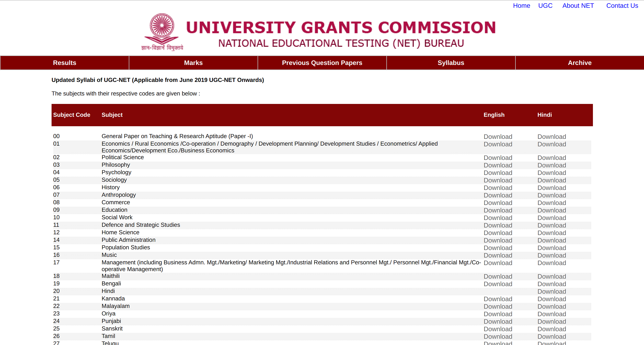Open the Syllabus menu

(451, 63)
